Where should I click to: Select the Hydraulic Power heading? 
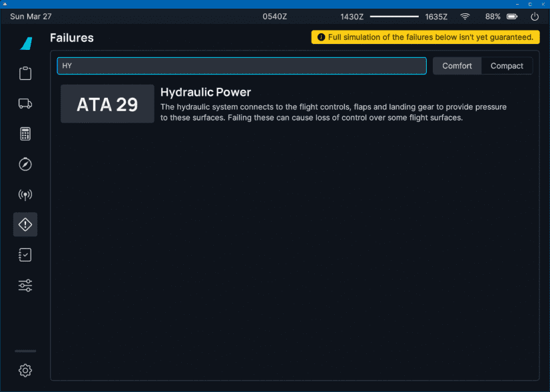tap(206, 92)
